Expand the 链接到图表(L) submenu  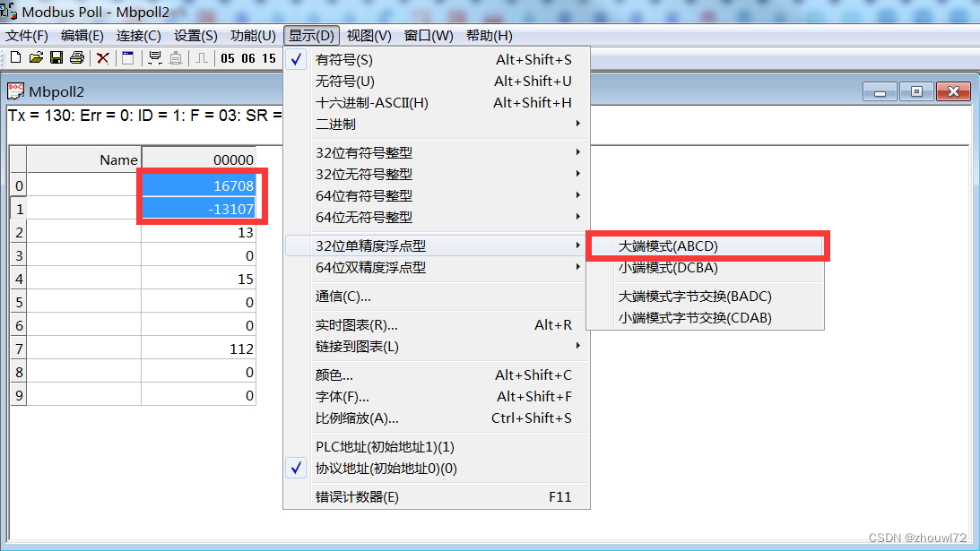(437, 346)
